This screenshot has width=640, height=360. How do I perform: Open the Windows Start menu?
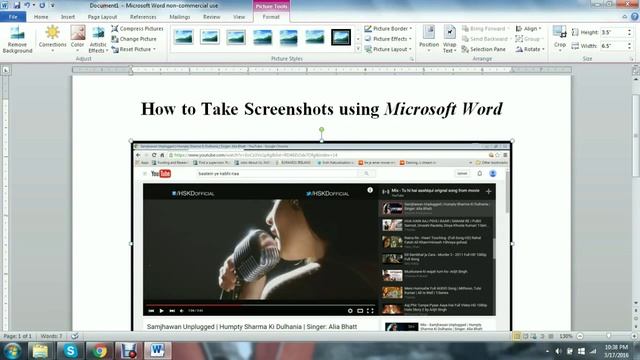point(12,351)
